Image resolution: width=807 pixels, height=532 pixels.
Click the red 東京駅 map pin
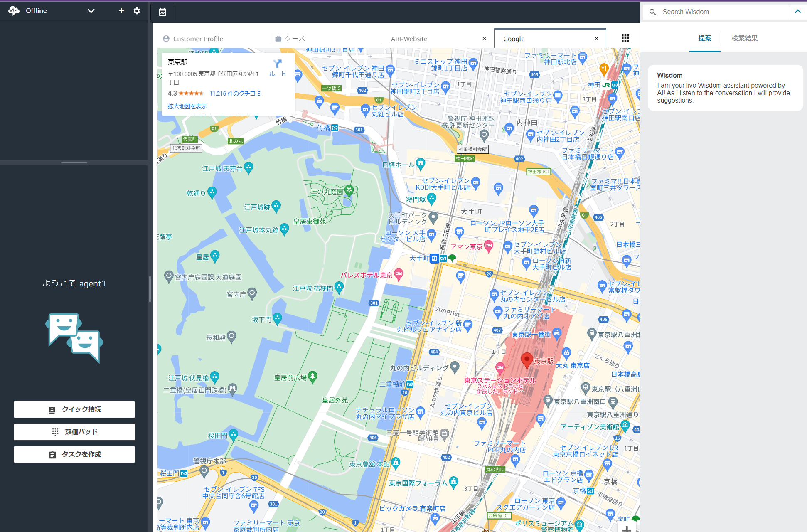(527, 360)
